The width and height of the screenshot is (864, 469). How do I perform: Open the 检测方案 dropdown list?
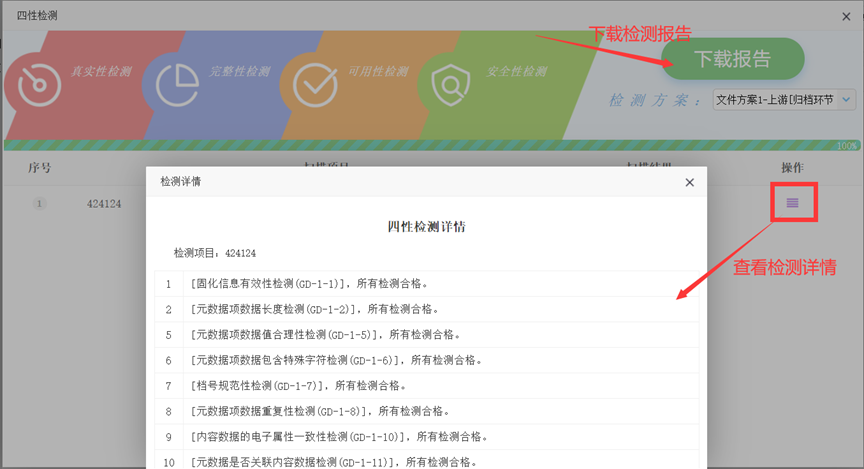pos(784,100)
